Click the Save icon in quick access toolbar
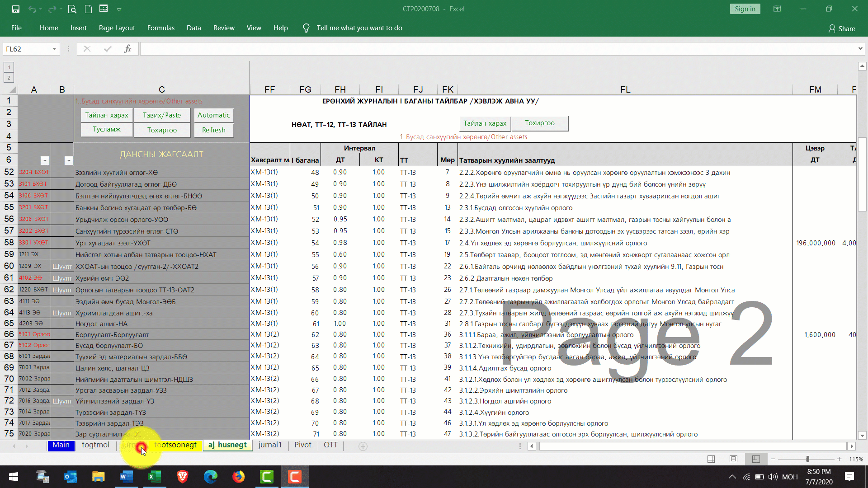Viewport: 868px width, 488px height. pyautogui.click(x=16, y=9)
